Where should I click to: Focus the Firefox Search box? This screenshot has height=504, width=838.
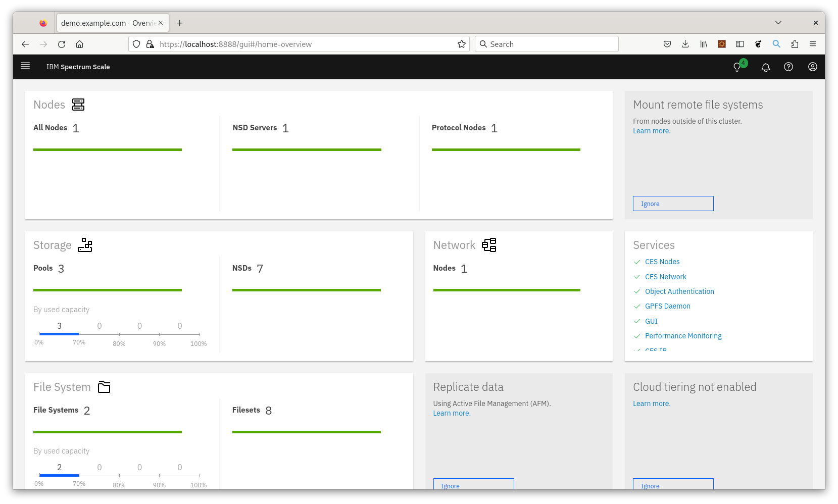tap(547, 44)
